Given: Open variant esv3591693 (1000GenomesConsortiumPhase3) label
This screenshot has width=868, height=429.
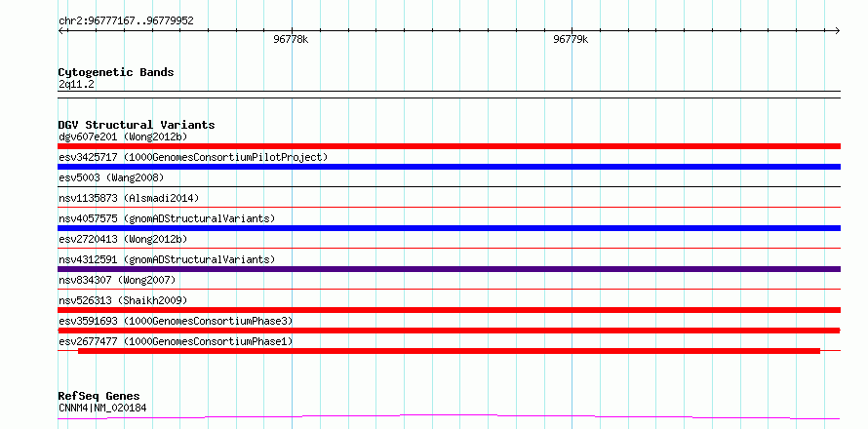Looking at the screenshot, I should tap(176, 321).
